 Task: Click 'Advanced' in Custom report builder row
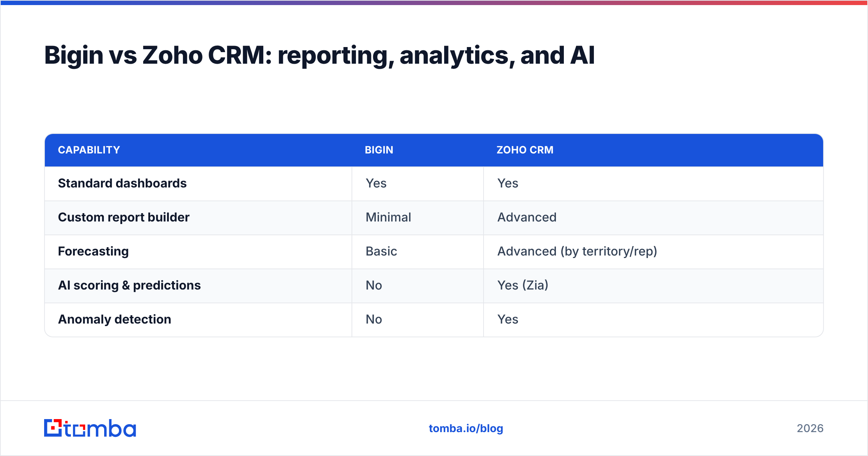point(527,217)
